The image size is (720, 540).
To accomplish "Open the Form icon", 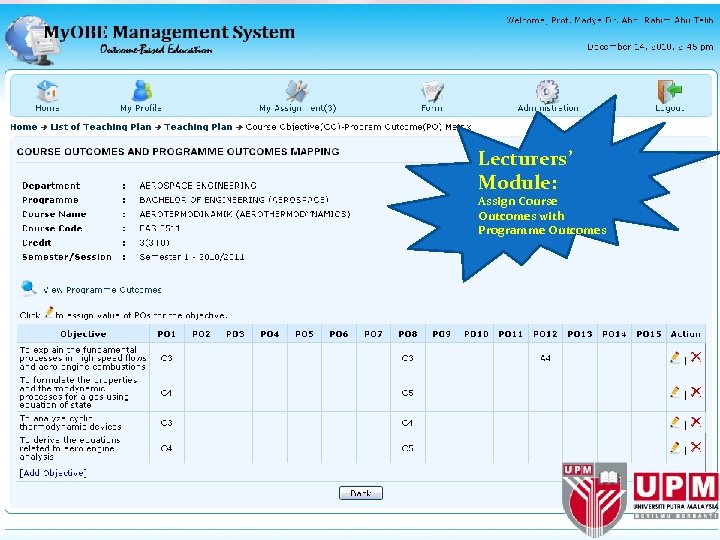I will coord(433,91).
